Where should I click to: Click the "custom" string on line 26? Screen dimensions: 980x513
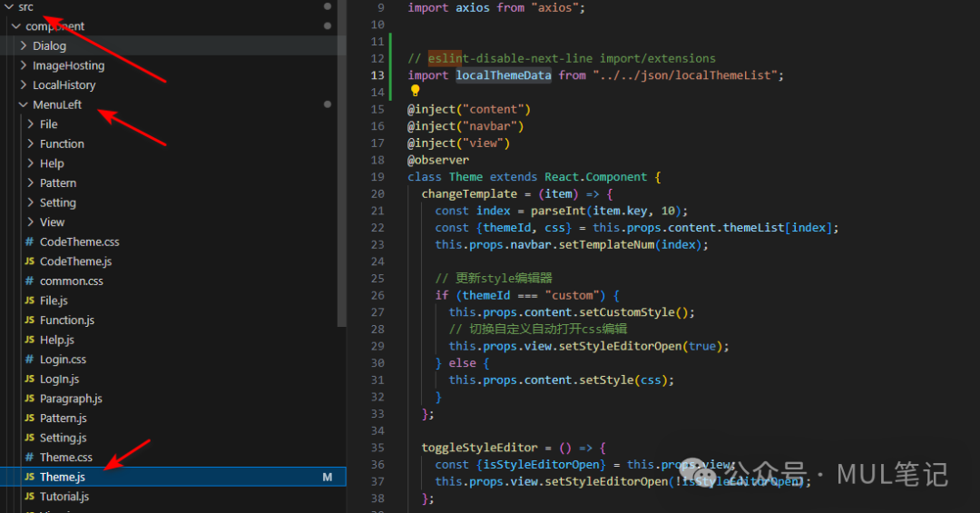(572, 295)
